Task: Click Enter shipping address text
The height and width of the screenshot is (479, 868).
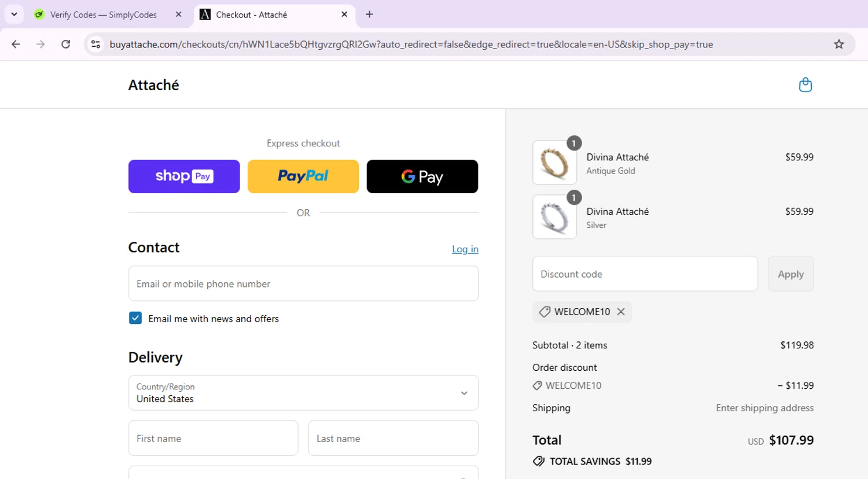Action: click(764, 408)
